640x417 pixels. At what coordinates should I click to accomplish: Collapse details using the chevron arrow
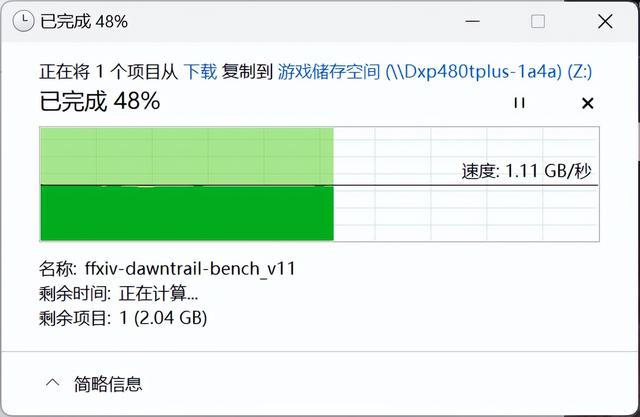pyautogui.click(x=53, y=384)
